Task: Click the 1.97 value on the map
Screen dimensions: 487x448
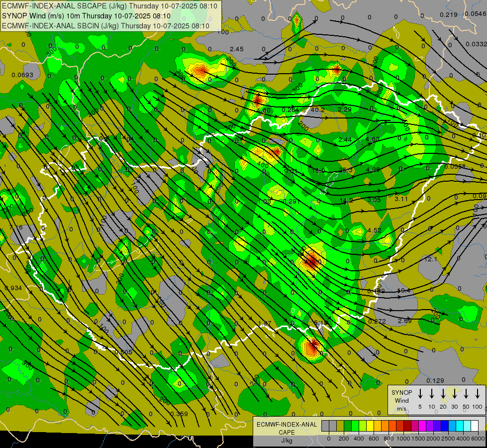Action: (265, 324)
